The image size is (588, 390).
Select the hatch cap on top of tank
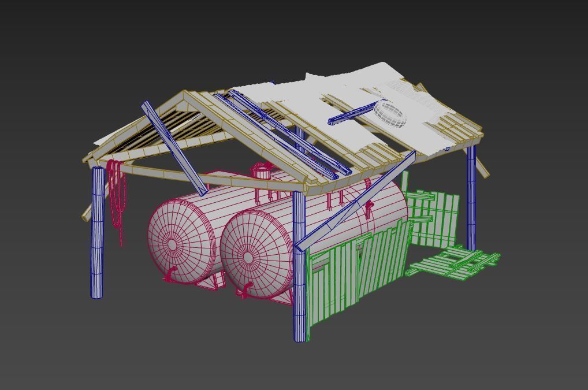coord(262,170)
